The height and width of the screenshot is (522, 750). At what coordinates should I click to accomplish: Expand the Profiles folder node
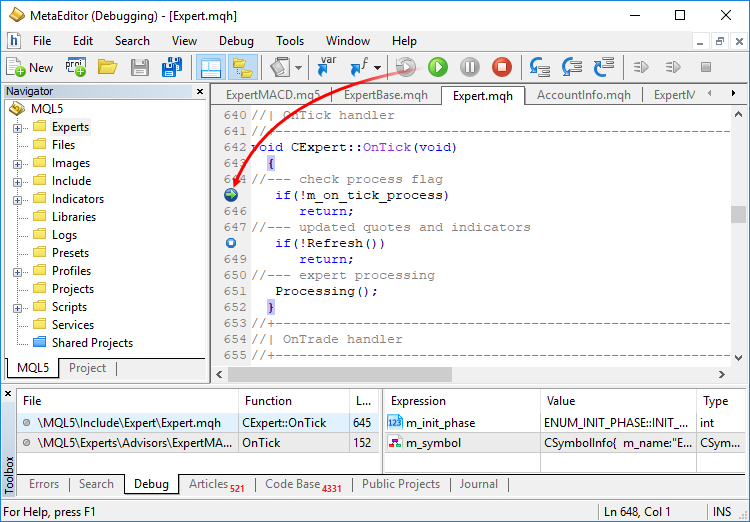[17, 272]
